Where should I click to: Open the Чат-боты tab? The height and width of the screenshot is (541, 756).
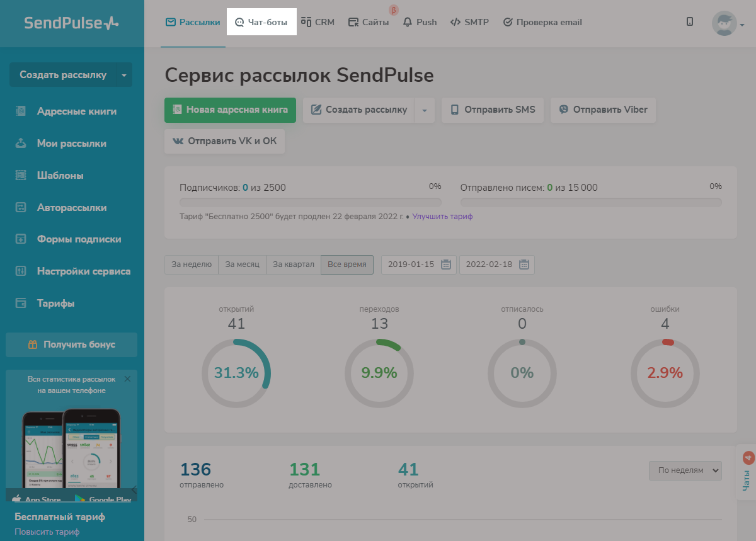[x=261, y=22]
